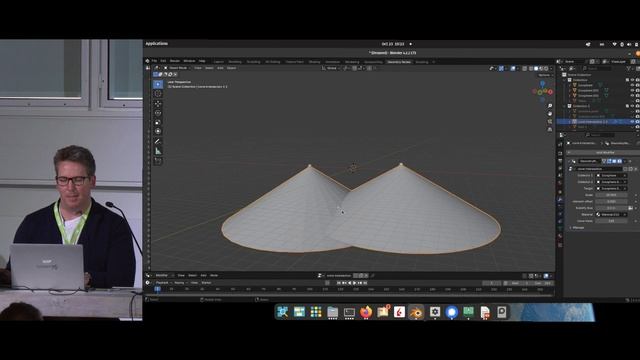
Task: Open the Modifiers wrench properties tab
Action: click(x=560, y=199)
